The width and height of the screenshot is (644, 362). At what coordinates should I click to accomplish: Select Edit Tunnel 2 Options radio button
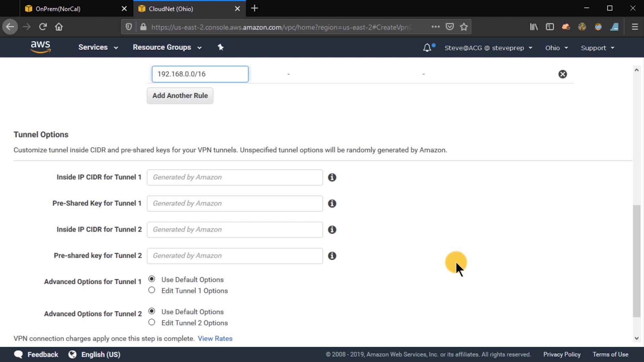[x=152, y=322]
